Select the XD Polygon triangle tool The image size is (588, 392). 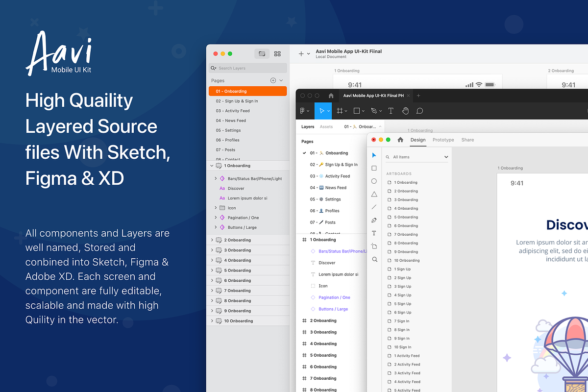(374, 194)
